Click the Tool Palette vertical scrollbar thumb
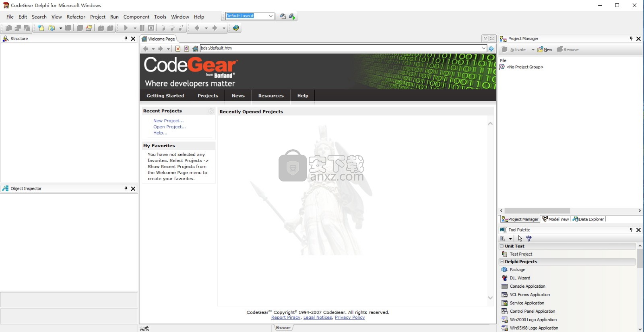The image size is (644, 332). click(640, 258)
